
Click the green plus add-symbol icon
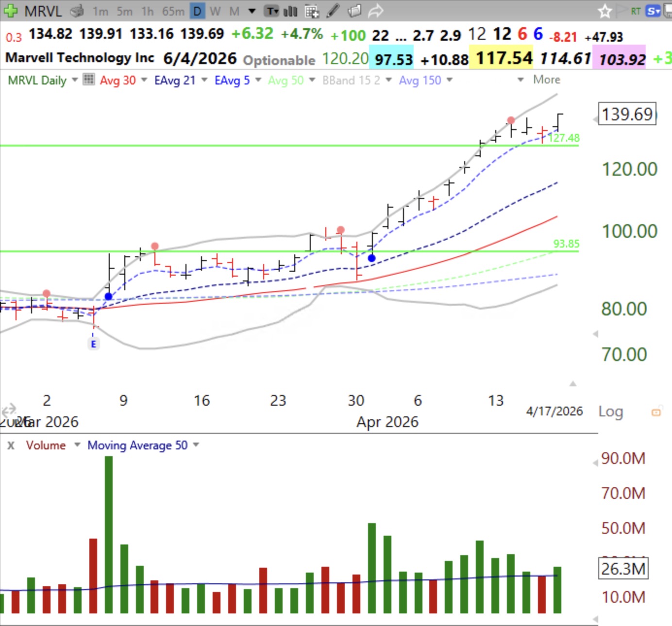(10, 11)
